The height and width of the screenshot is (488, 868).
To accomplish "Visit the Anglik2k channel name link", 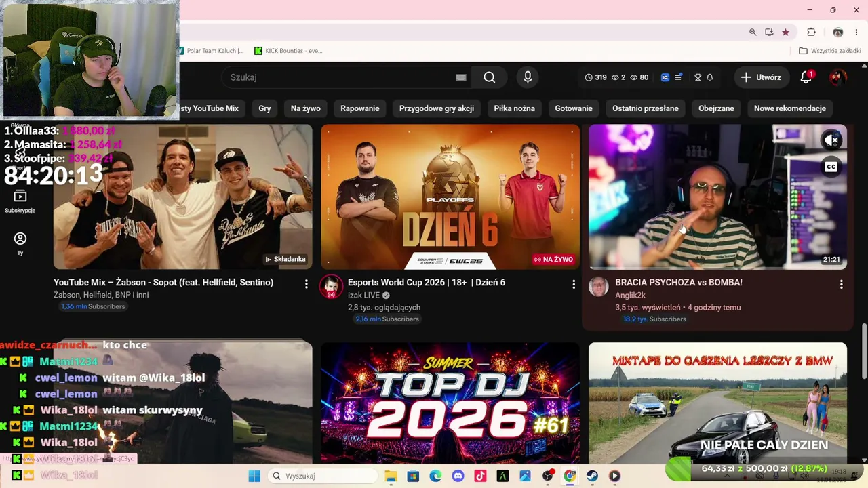I will [630, 296].
